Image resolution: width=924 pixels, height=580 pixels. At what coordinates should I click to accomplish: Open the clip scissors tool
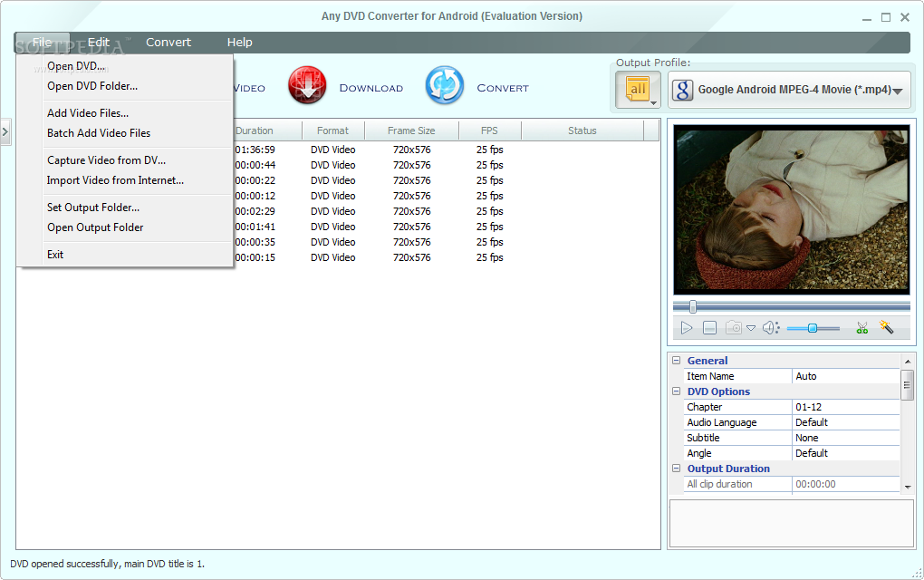click(862, 328)
